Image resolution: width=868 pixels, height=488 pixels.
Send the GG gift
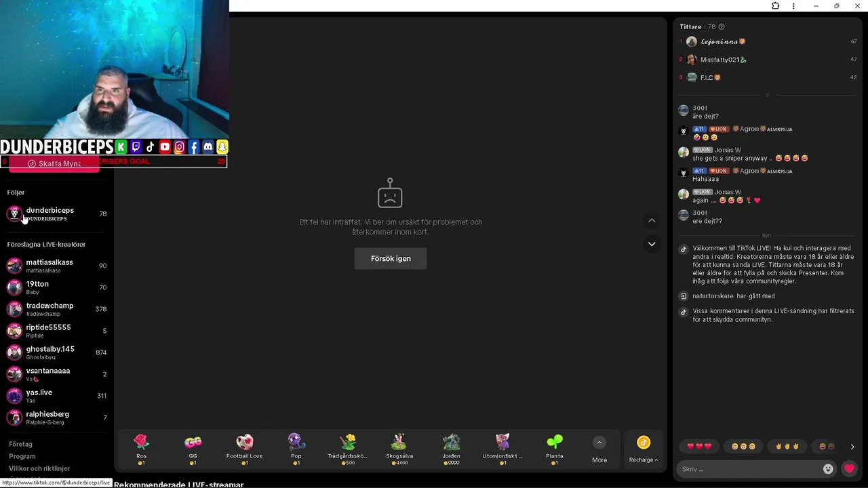[x=193, y=449]
